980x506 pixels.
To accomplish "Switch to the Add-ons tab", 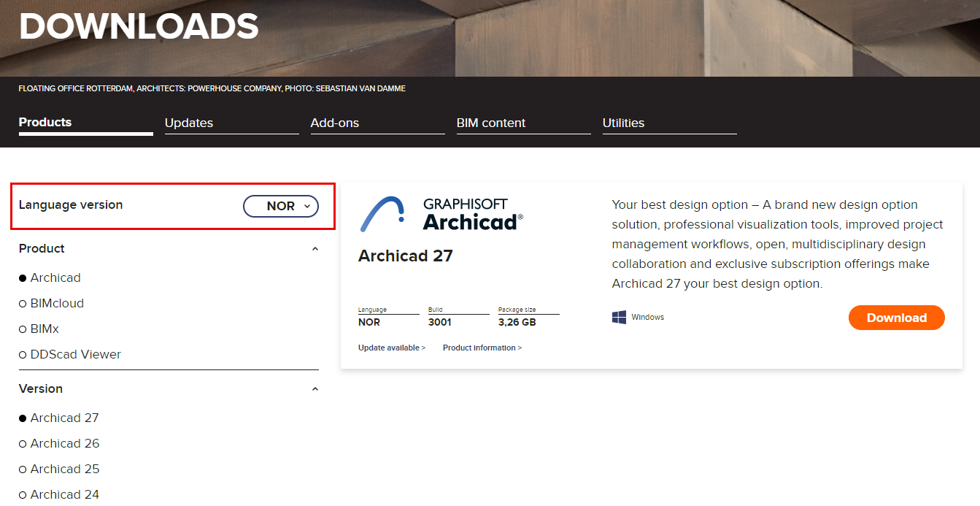I will point(378,123).
